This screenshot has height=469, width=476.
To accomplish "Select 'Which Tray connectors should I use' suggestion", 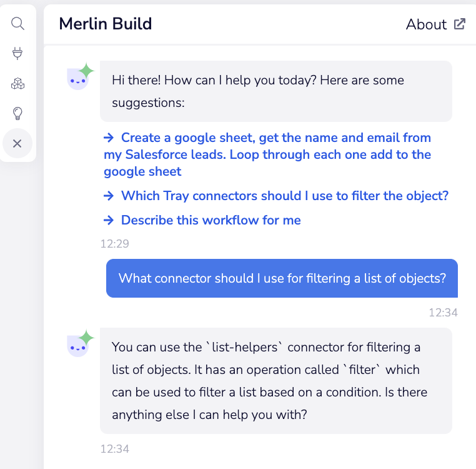I will pos(285,196).
